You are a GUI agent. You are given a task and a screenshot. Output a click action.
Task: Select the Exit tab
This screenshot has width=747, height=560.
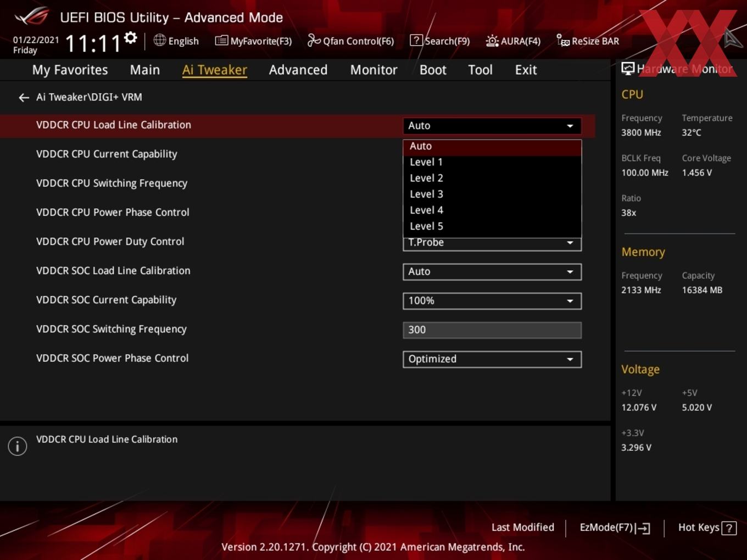(x=526, y=70)
